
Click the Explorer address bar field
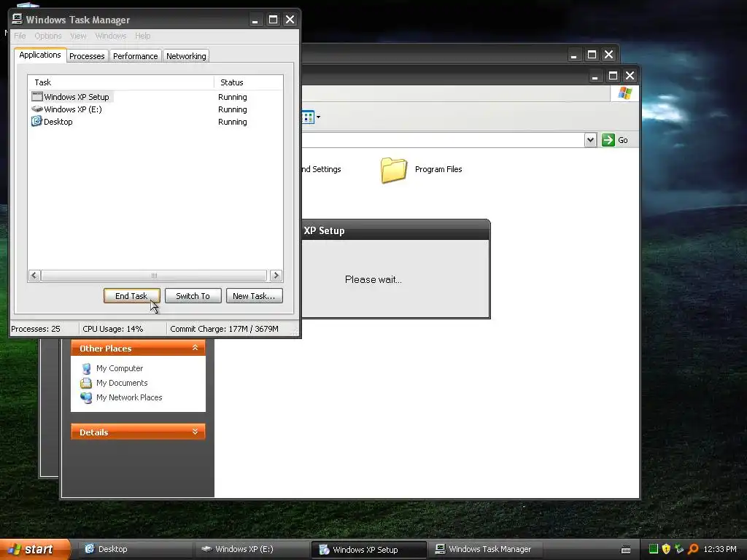click(442, 140)
